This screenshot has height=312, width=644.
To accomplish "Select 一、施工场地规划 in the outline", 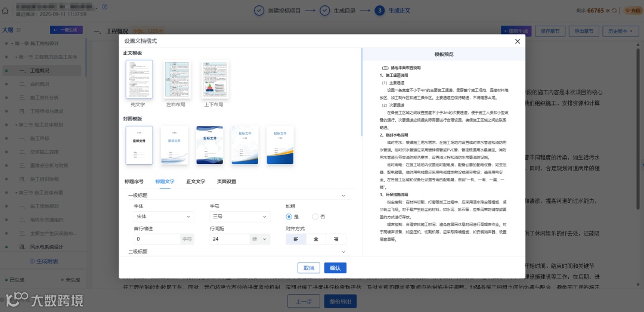I will (39, 206).
